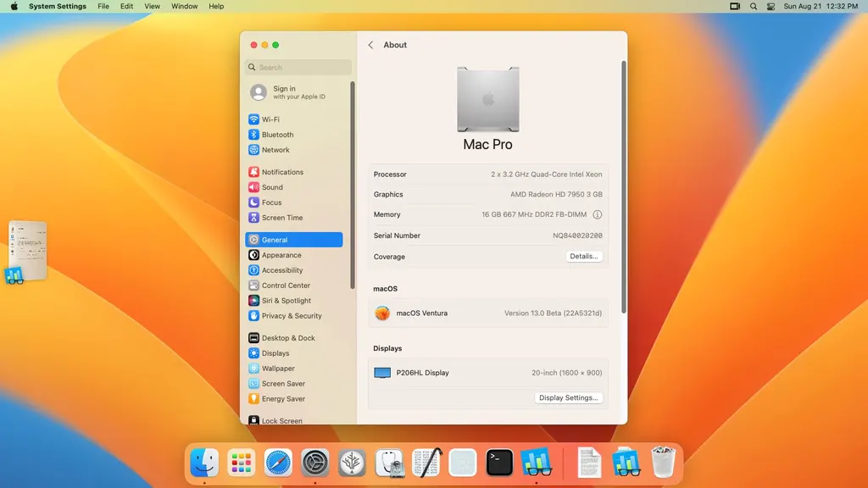Click the '20-inch (1600 × 900)' display size

(x=567, y=373)
